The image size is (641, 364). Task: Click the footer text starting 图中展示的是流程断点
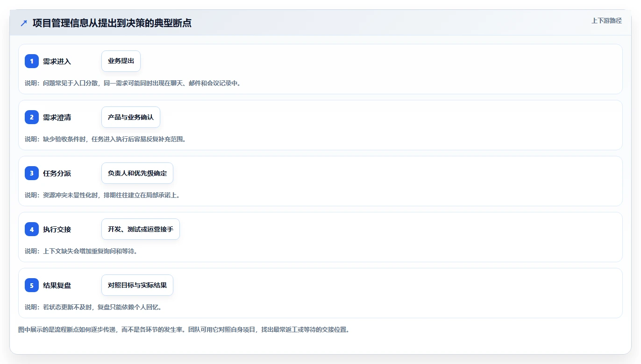184,329
